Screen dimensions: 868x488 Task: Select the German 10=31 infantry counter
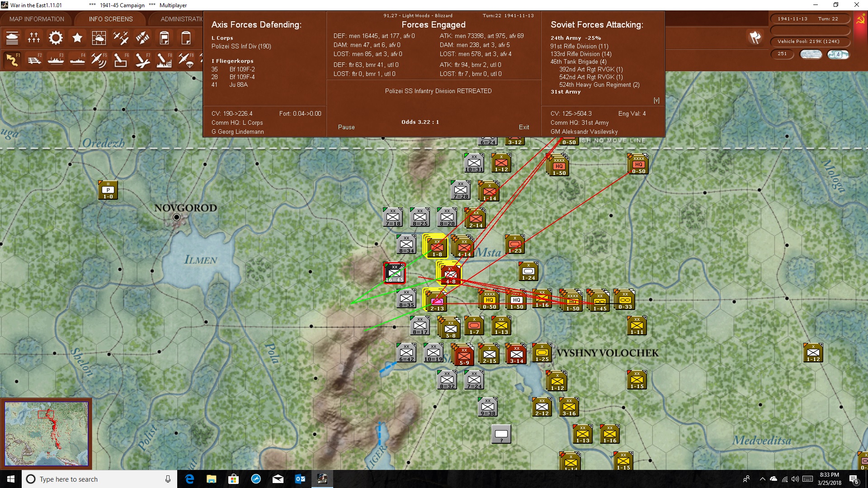pyautogui.click(x=474, y=163)
